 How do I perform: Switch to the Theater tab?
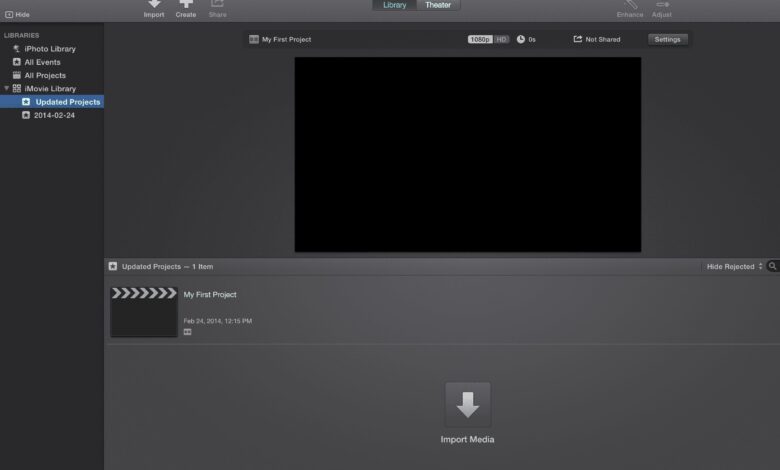438,5
